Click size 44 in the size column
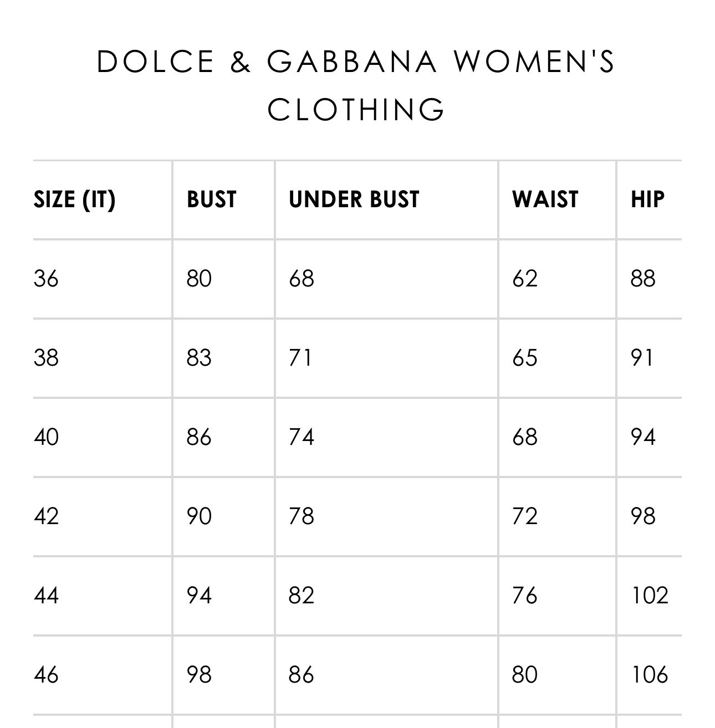This screenshot has width=715, height=728. [x=46, y=596]
